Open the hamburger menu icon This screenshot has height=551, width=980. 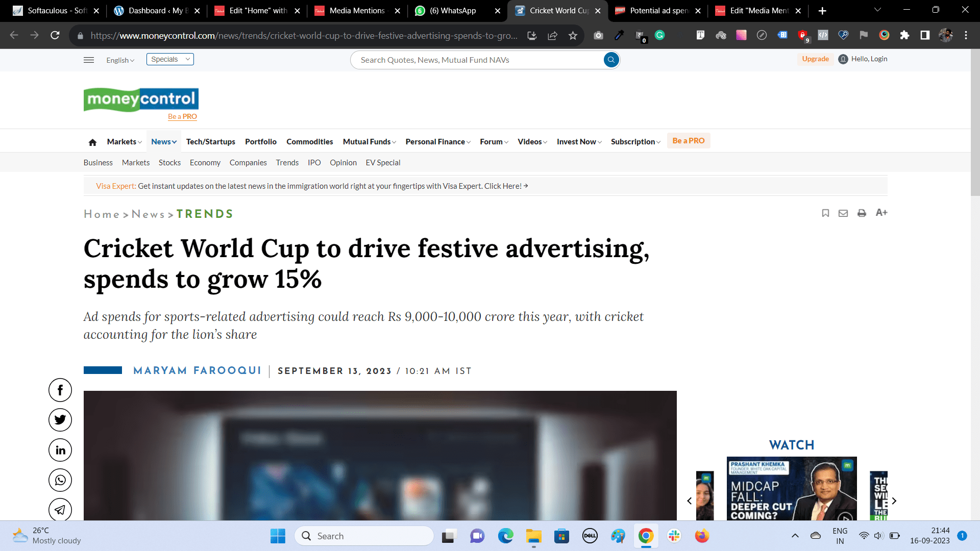89,60
